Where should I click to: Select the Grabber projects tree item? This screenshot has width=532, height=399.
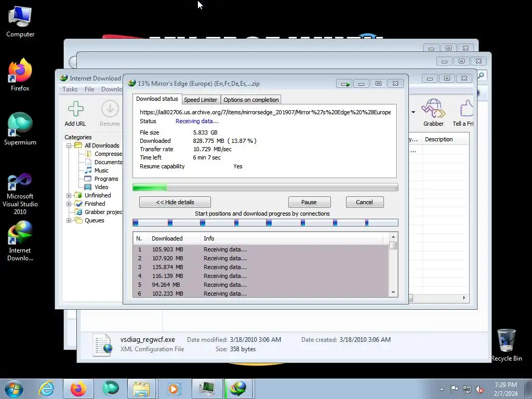99,212
